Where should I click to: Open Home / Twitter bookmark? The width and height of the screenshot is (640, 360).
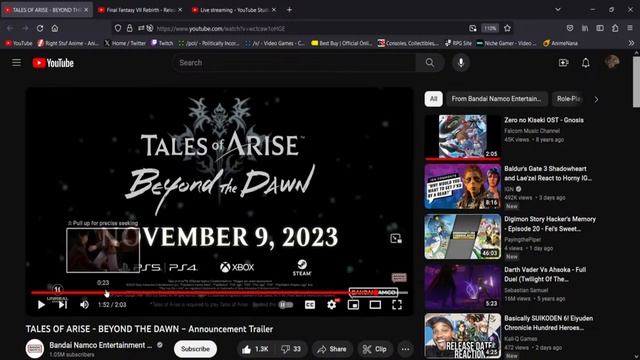click(x=125, y=43)
